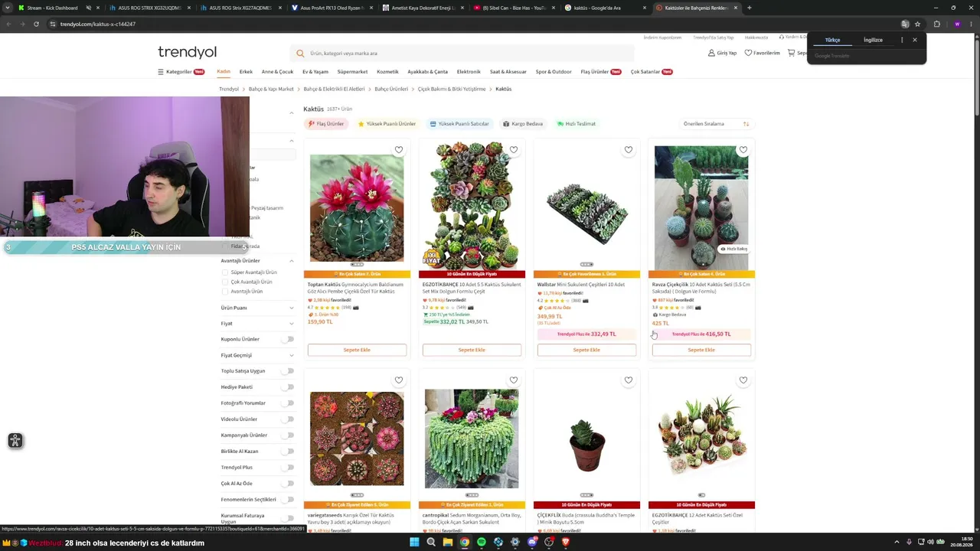Expand the Fiyat filter section
Image resolution: width=980 pixels, height=551 pixels.
coord(292,324)
